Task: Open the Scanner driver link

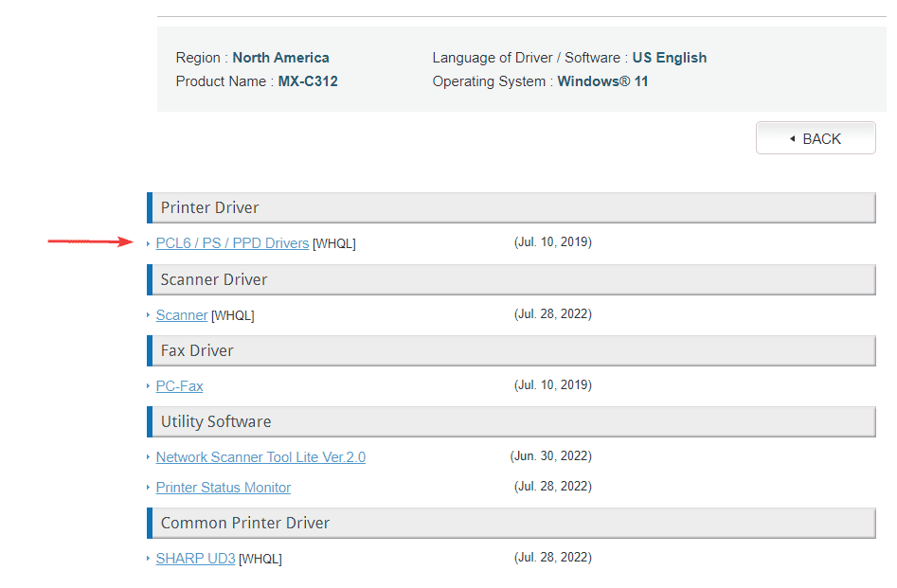Action: coord(182,315)
